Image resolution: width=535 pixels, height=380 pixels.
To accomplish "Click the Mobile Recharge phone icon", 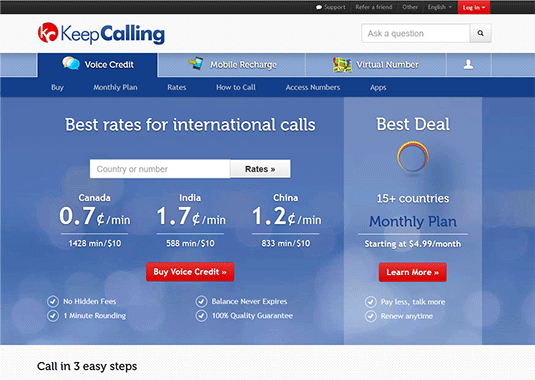I will (x=196, y=63).
